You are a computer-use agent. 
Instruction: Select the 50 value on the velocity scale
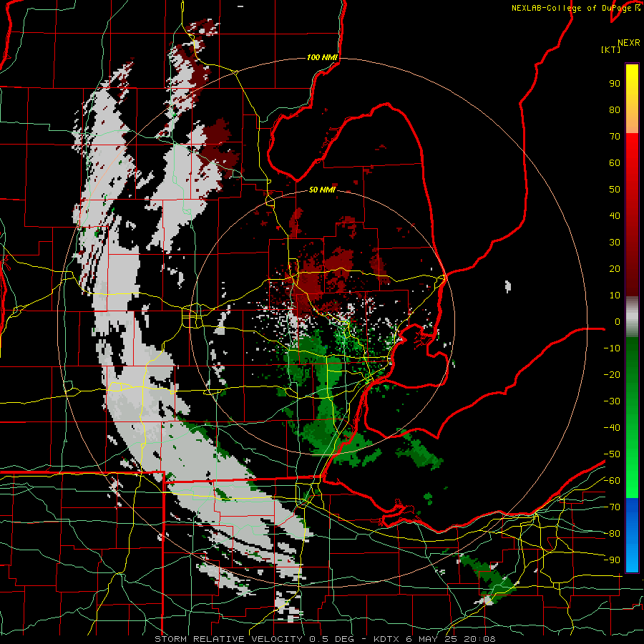point(615,190)
